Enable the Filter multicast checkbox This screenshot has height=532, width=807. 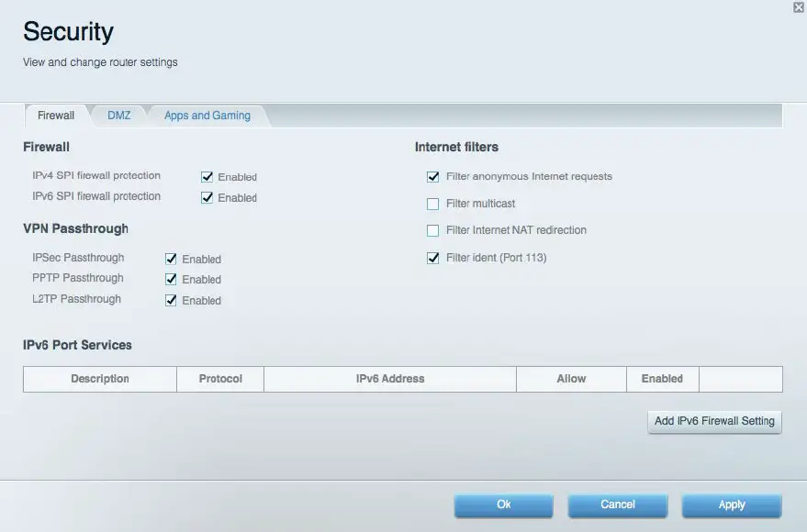pos(432,204)
